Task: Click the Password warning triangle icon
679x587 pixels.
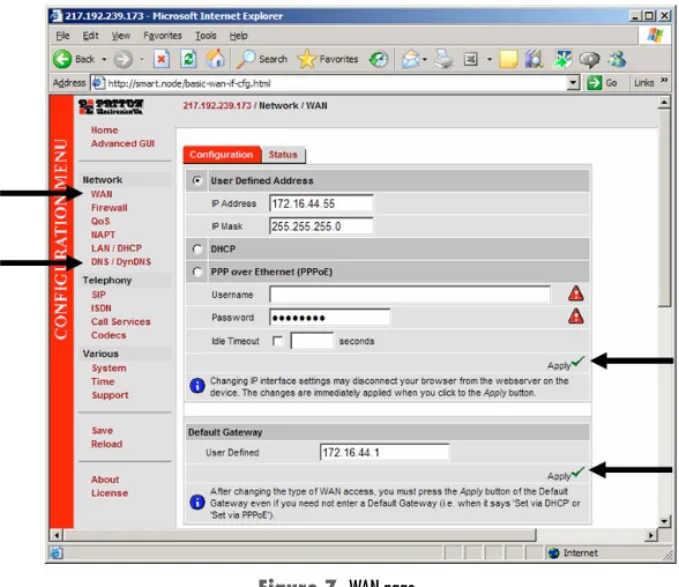Action: [576, 316]
